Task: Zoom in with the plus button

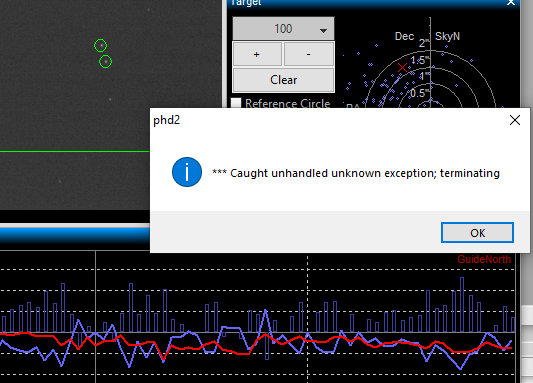Action: click(x=257, y=54)
